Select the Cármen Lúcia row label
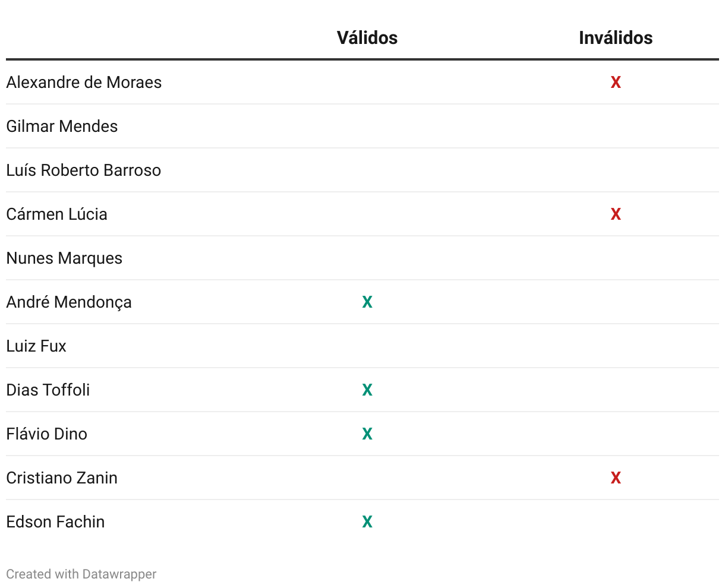Viewport: 725px width, 588px height. pyautogui.click(x=56, y=214)
